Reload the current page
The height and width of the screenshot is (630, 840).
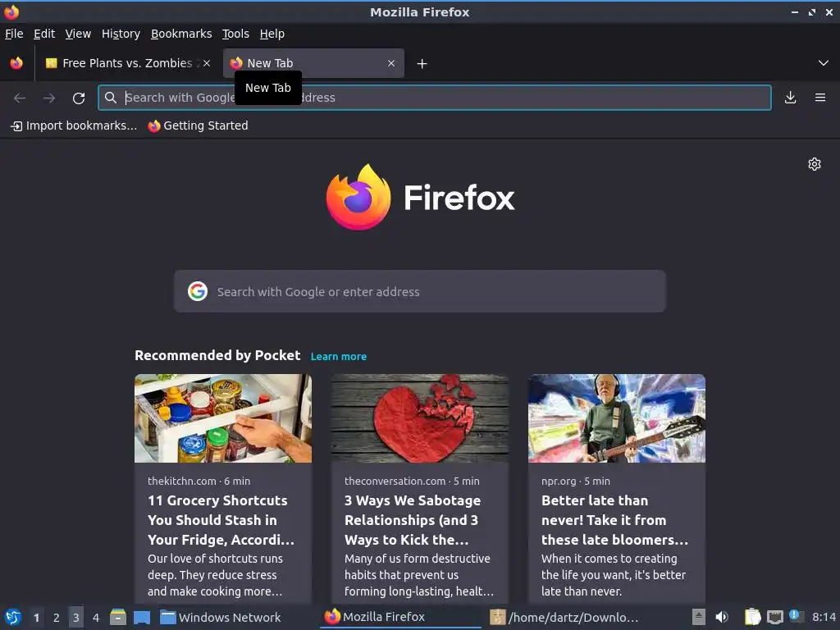pyautogui.click(x=79, y=98)
